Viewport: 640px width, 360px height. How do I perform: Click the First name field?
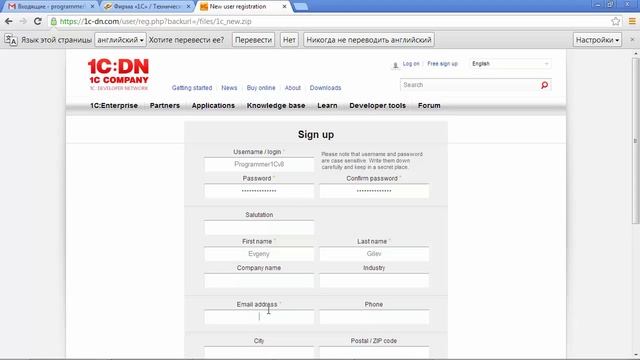tap(259, 254)
